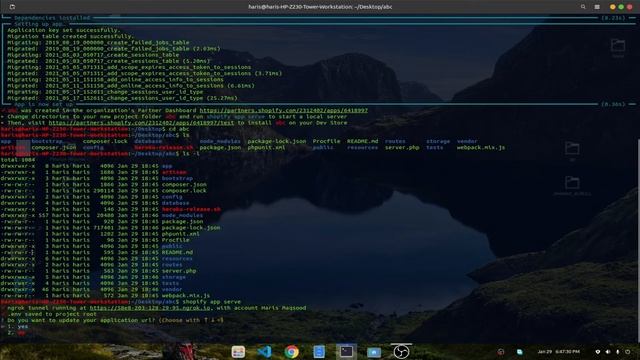Click "composer.json" in the ls -l listing
Viewport: 640px width, 360px height.
coord(184,184)
